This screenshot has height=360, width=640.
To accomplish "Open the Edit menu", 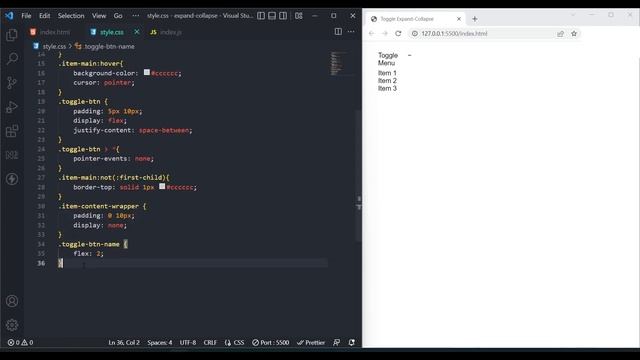I will point(44,16).
